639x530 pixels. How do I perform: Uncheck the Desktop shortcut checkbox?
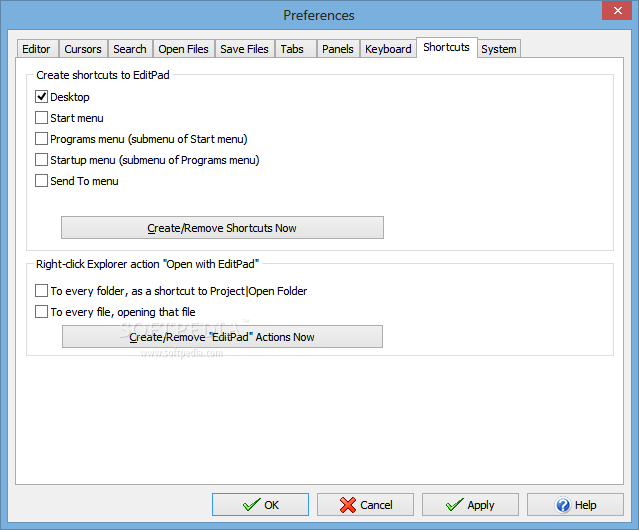[x=41, y=97]
